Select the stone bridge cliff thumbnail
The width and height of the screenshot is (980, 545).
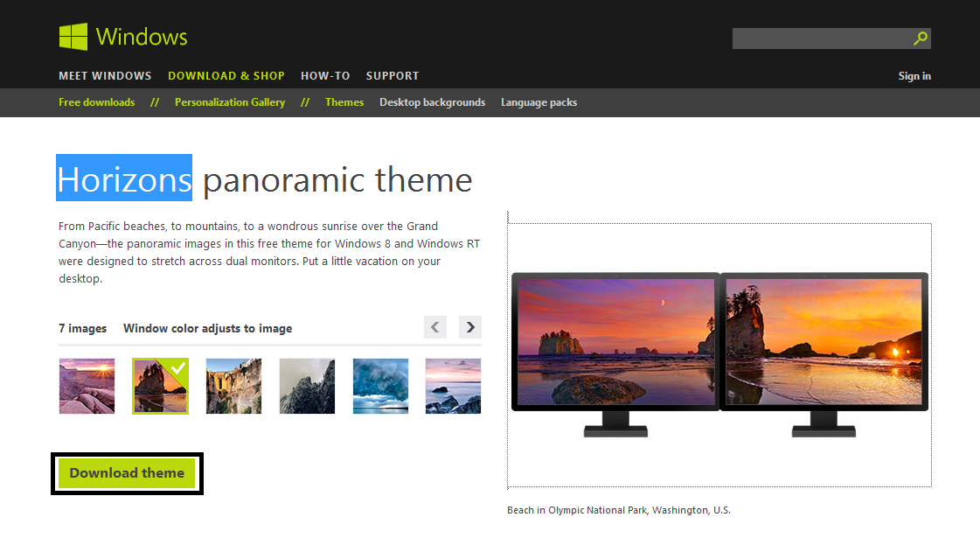tap(233, 386)
